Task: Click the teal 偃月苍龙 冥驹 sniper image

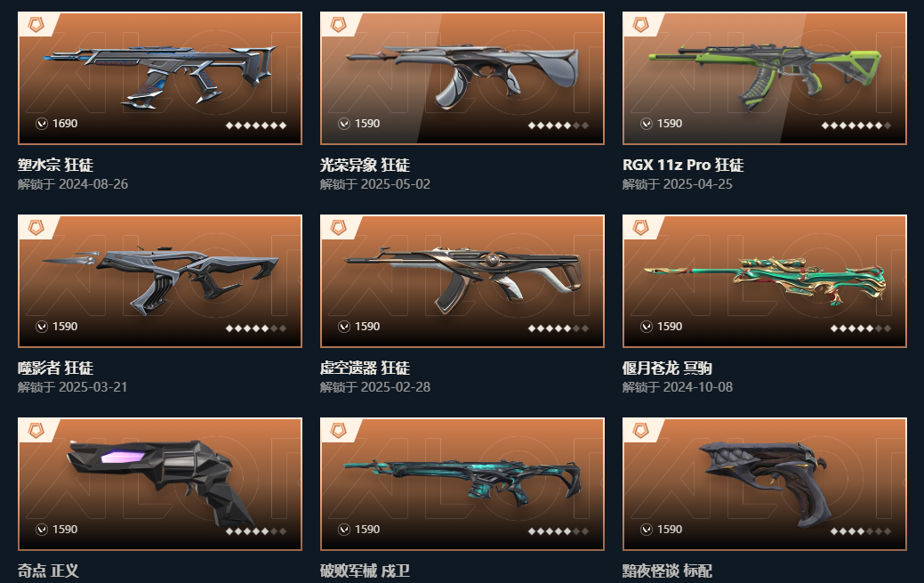Action: 764,281
